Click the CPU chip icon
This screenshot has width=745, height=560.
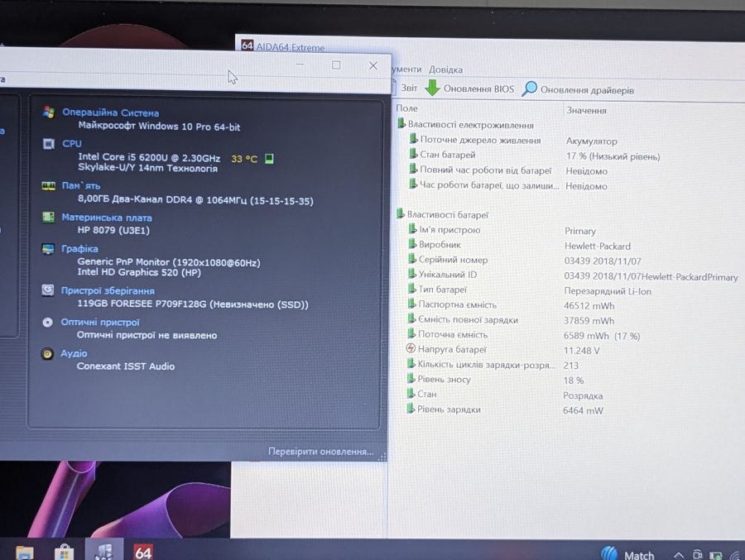tap(49, 143)
